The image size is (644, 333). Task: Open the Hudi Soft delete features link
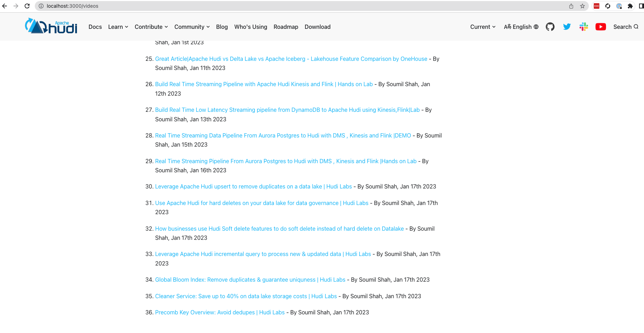click(x=279, y=229)
